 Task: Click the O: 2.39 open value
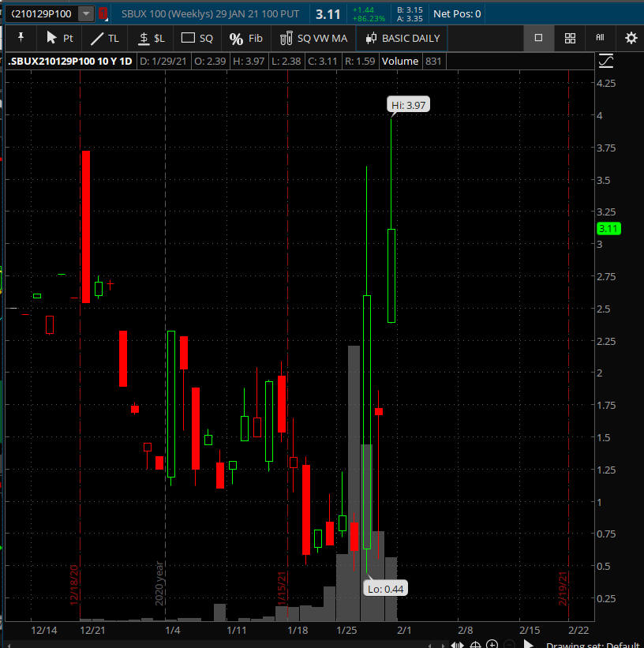pyautogui.click(x=210, y=61)
